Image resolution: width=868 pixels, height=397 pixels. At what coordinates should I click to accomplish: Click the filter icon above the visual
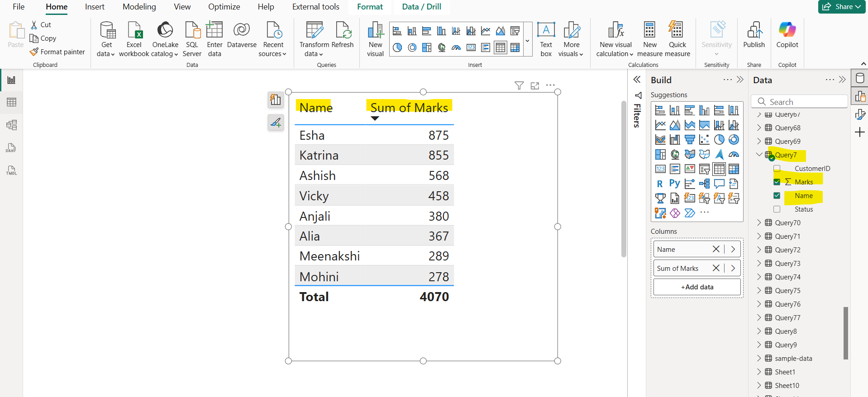click(519, 85)
